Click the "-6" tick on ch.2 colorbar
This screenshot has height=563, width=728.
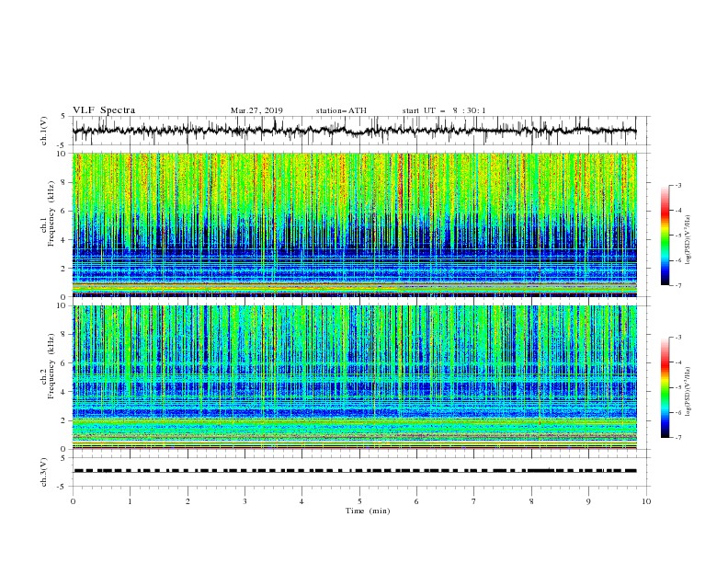(x=678, y=412)
